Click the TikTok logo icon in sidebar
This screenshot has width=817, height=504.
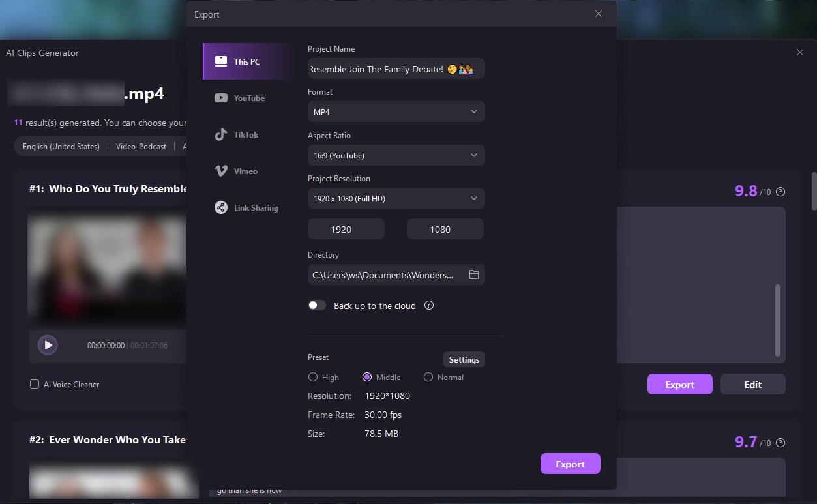pos(221,134)
